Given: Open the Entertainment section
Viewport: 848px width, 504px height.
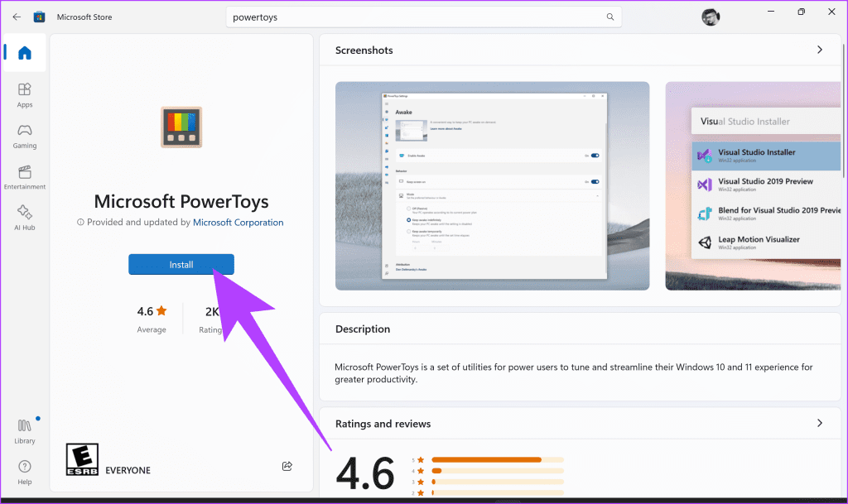Looking at the screenshot, I should click(24, 178).
